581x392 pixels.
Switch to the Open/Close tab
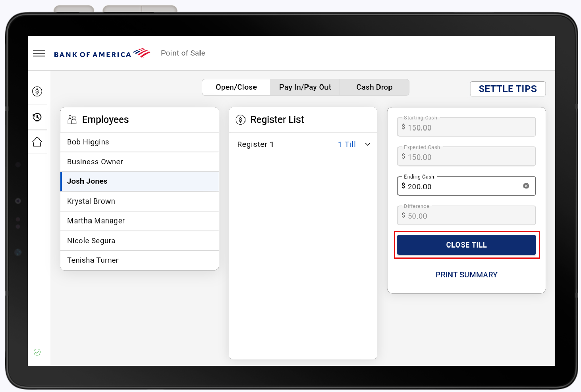coord(236,87)
